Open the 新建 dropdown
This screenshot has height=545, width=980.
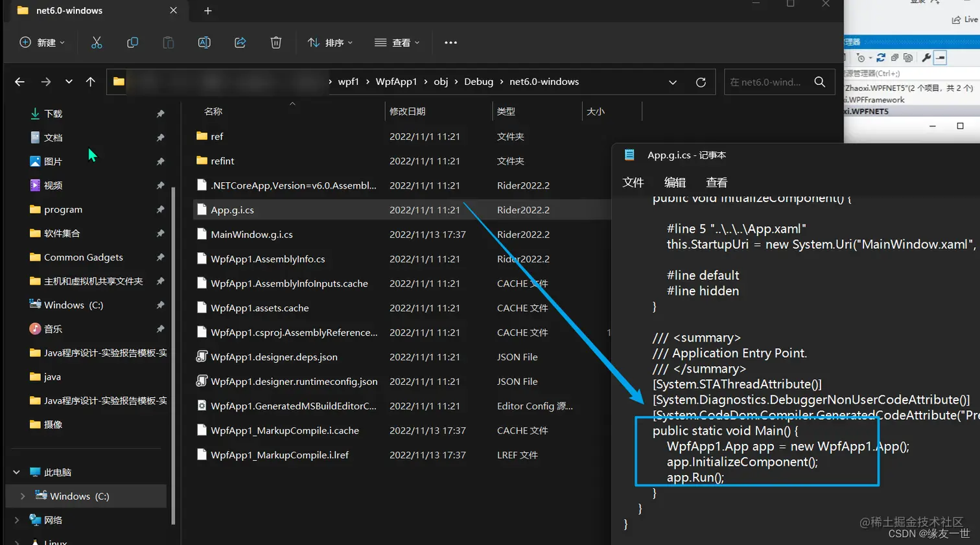42,43
